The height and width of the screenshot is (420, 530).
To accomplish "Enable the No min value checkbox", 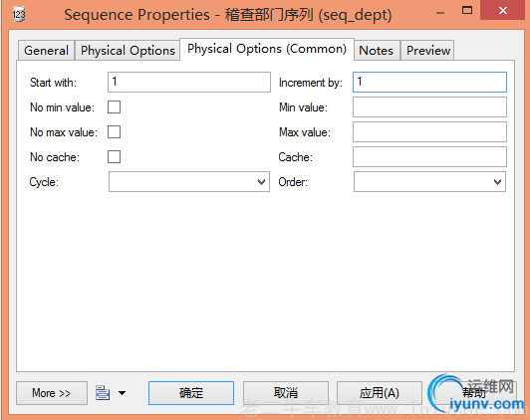I will click(114, 107).
